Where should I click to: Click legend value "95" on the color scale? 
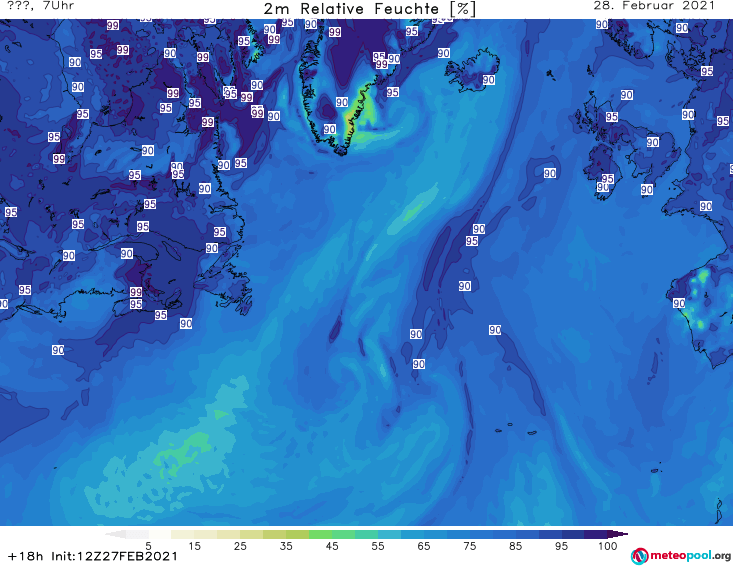tap(561, 546)
